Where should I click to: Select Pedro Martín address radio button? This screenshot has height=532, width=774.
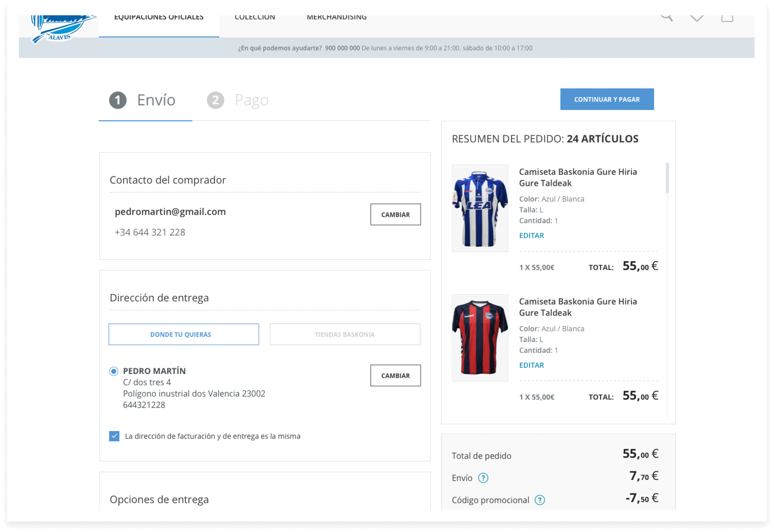[x=114, y=371]
